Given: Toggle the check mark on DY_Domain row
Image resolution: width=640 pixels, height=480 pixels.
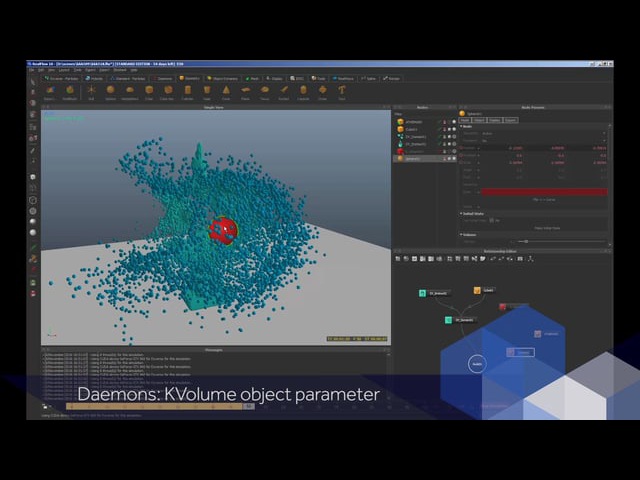Looking at the screenshot, I should coord(440,137).
